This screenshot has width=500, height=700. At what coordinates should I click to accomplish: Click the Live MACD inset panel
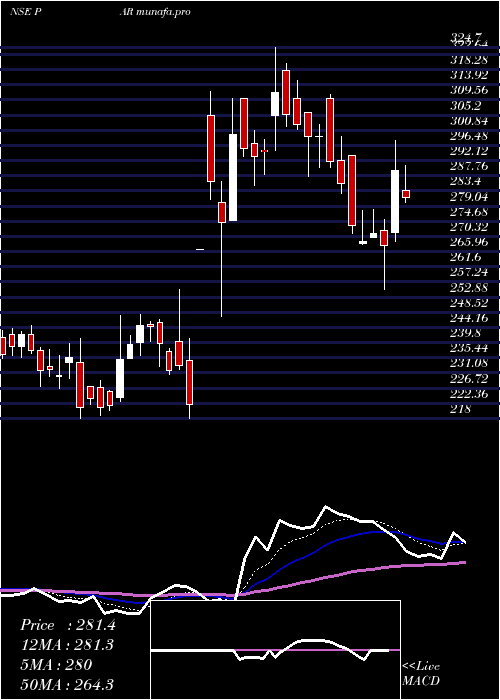pyautogui.click(x=275, y=650)
